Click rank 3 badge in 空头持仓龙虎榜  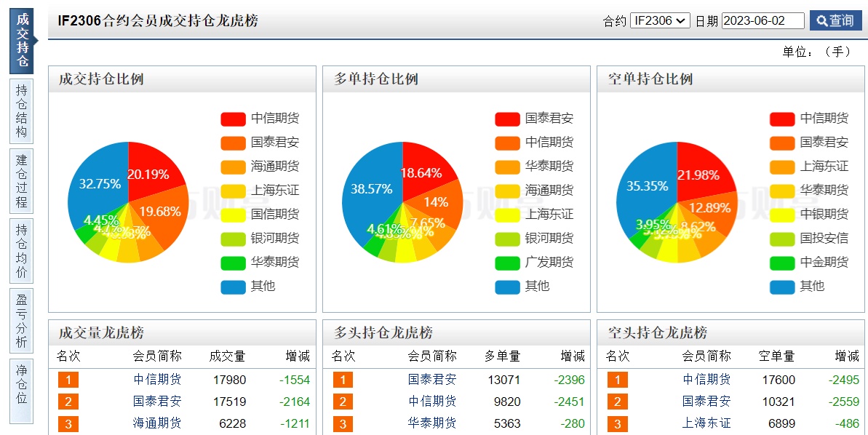pos(617,424)
